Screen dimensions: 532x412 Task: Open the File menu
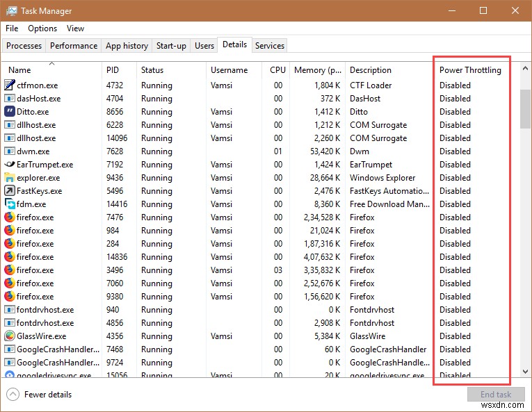12,28
